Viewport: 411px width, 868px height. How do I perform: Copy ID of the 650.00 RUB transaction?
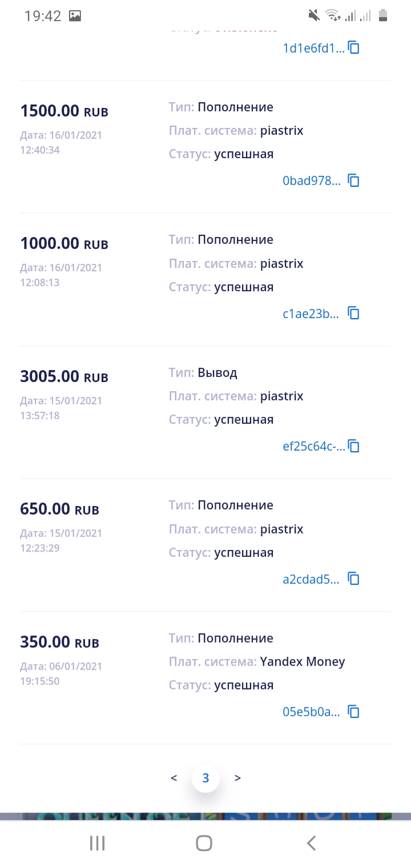[x=354, y=579]
